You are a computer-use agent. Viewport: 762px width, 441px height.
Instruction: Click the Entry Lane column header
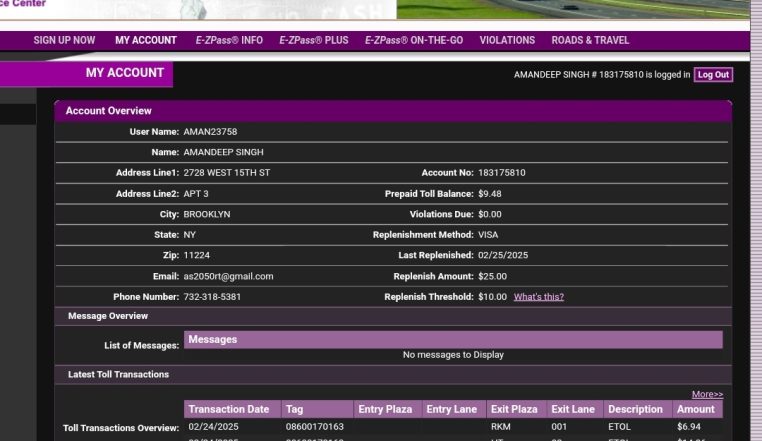[453, 409]
